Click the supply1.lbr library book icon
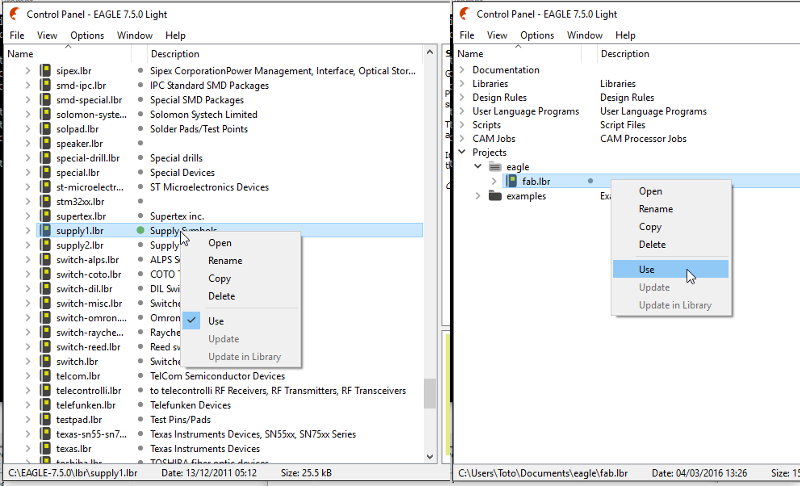The width and height of the screenshot is (800, 486). (45, 231)
